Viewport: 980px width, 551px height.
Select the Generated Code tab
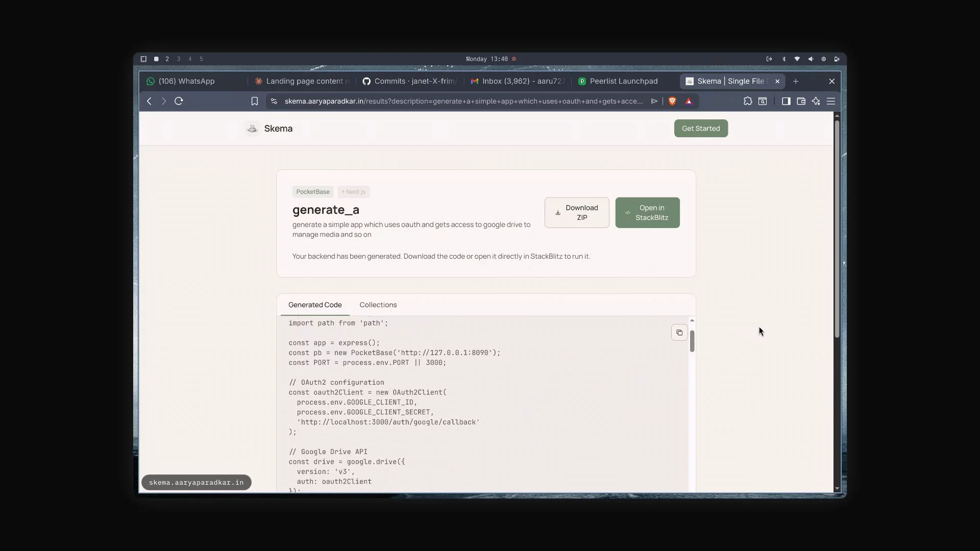315,305
